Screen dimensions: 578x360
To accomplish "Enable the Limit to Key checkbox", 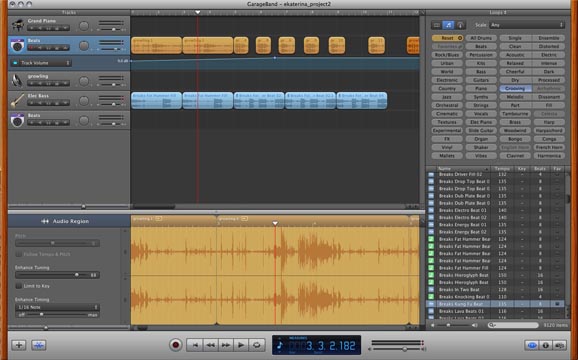I will (18, 286).
